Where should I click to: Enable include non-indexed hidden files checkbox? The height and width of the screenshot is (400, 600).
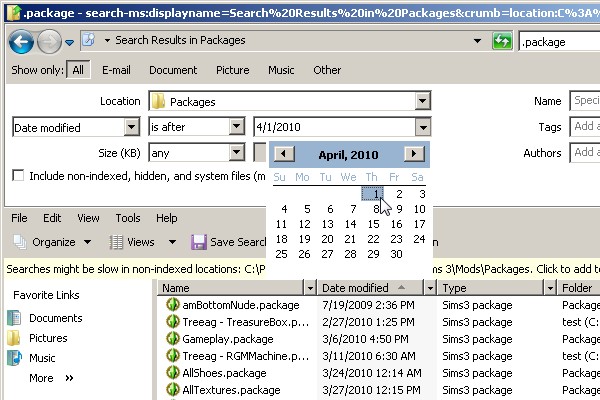coord(18,176)
